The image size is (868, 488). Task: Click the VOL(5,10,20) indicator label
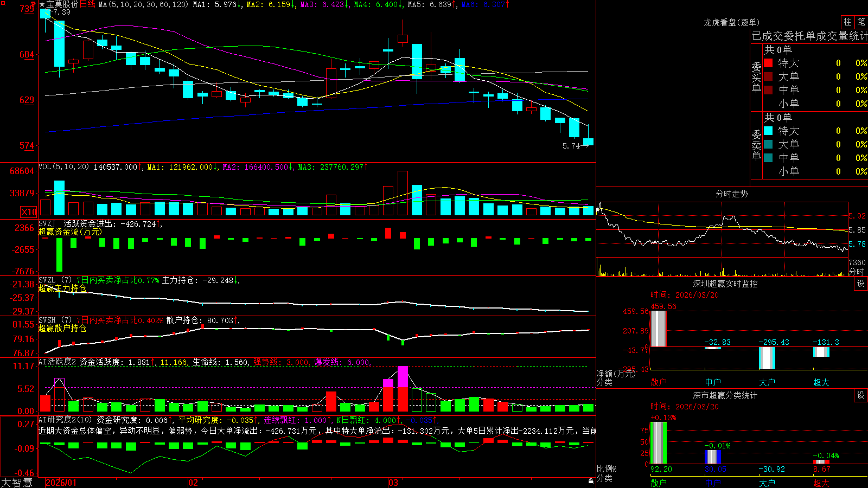tap(63, 166)
